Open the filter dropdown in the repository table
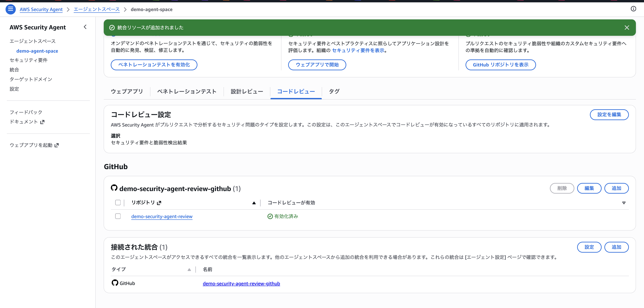644x308 pixels. coord(624,203)
